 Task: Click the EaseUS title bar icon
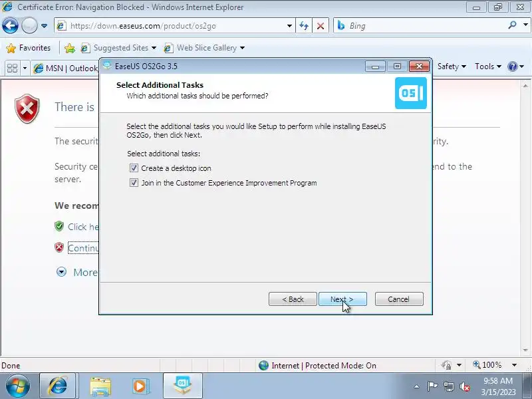107,65
